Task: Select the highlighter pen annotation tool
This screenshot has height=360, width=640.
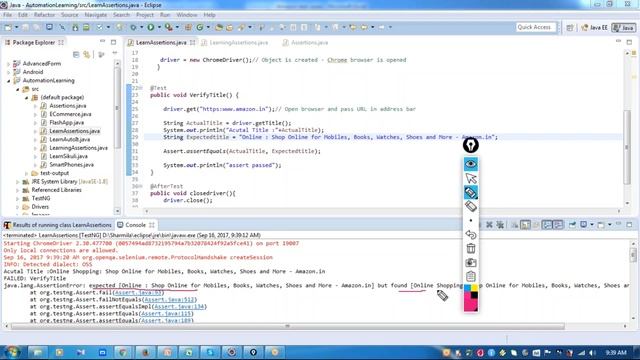Action: [x=471, y=192]
